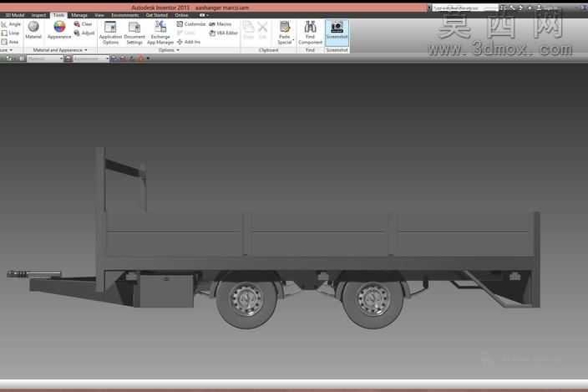Open the Get Started tab
Screen dimensions: 588x392
point(157,15)
